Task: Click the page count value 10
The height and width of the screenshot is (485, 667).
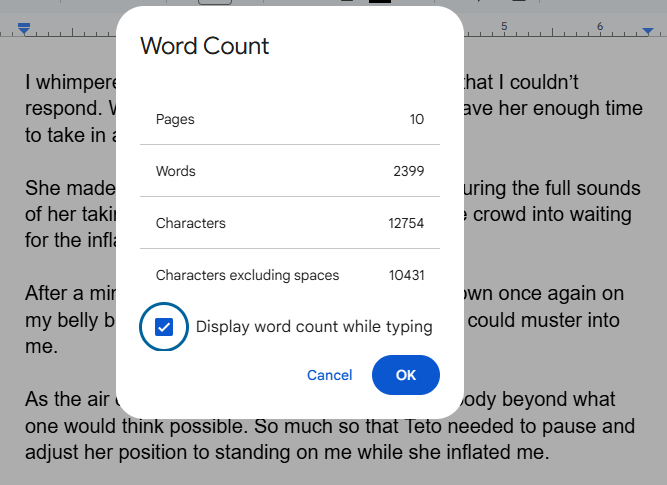Action: point(416,119)
